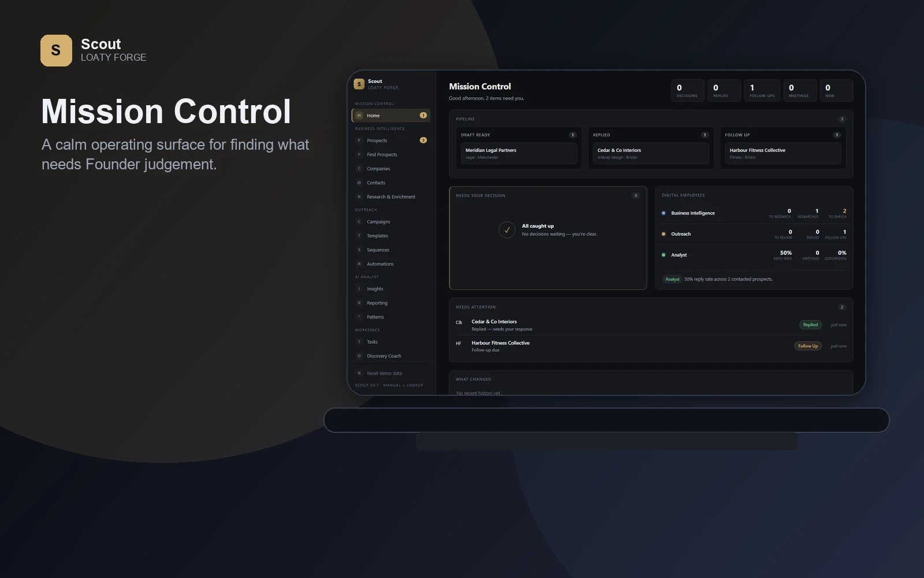
Task: Click the count badge on the Replied pipeline column
Action: (705, 135)
